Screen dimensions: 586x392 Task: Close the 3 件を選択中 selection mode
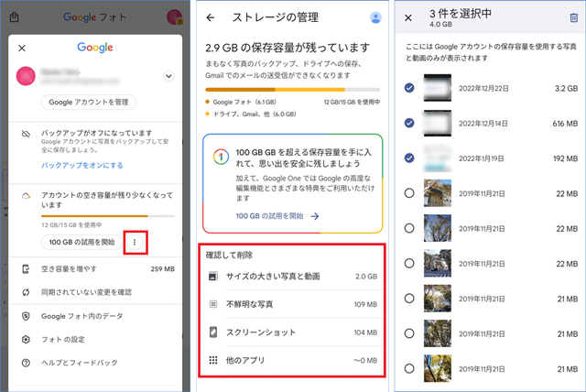click(x=408, y=17)
